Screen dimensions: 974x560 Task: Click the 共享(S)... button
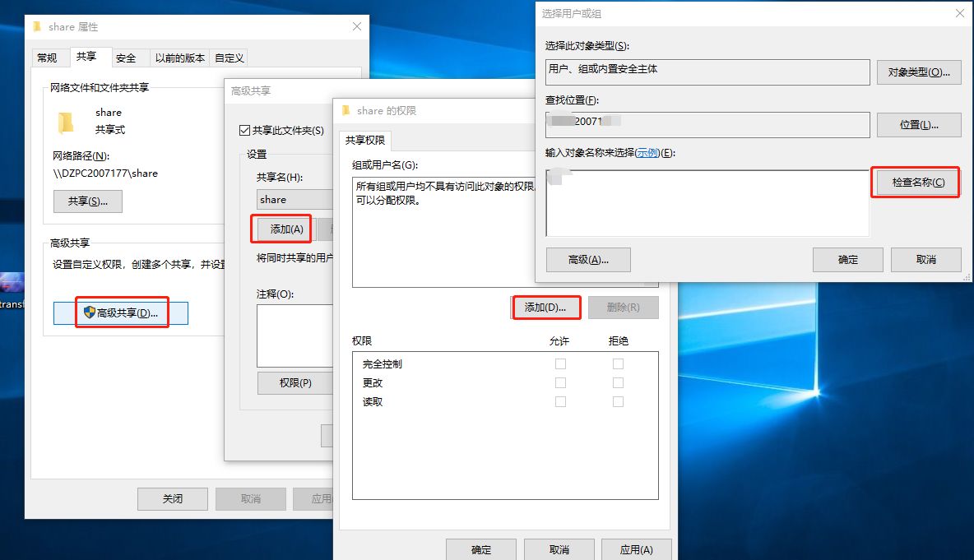pyautogui.click(x=87, y=201)
